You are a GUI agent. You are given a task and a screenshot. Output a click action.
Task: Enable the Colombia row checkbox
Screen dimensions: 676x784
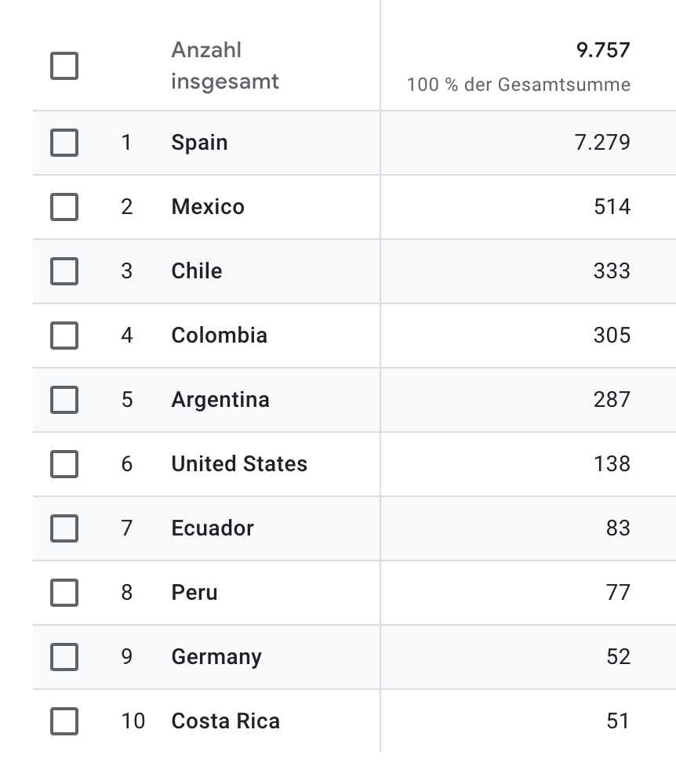coord(64,336)
